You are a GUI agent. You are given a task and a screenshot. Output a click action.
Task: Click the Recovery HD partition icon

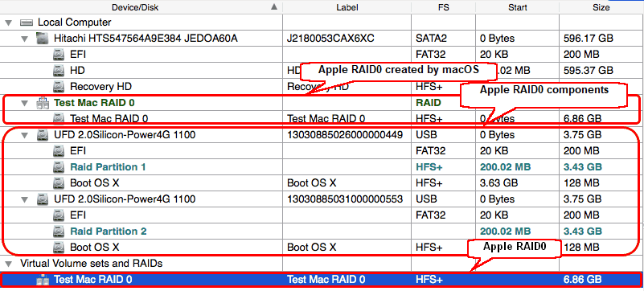pos(59,87)
